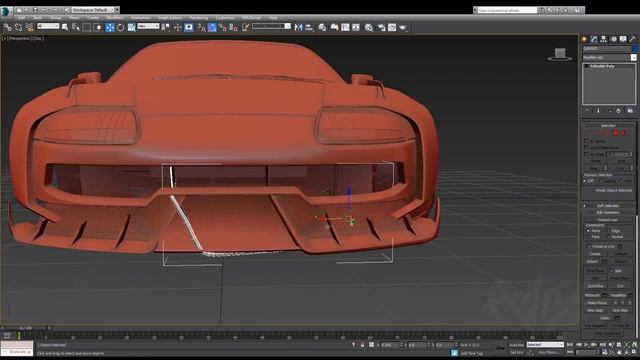Select the SubObj preview selection radio
This screenshot has width=640, height=360.
coord(600,181)
